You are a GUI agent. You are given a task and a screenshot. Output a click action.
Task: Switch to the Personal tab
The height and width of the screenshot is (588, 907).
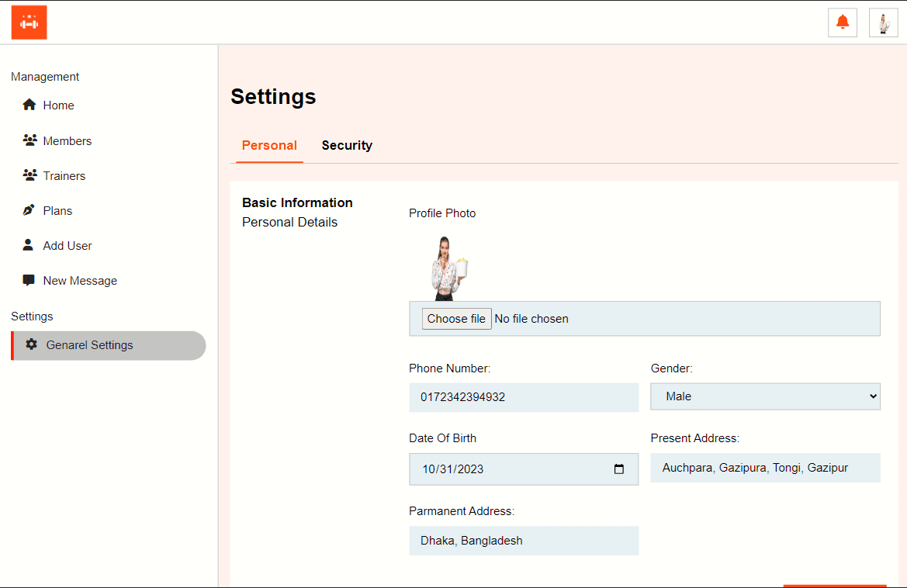269,145
